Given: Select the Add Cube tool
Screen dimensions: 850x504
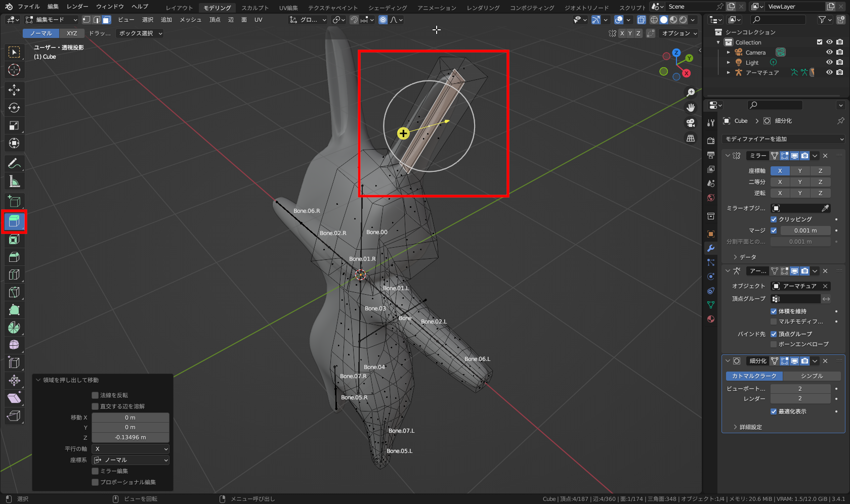Looking at the screenshot, I should point(14,201).
